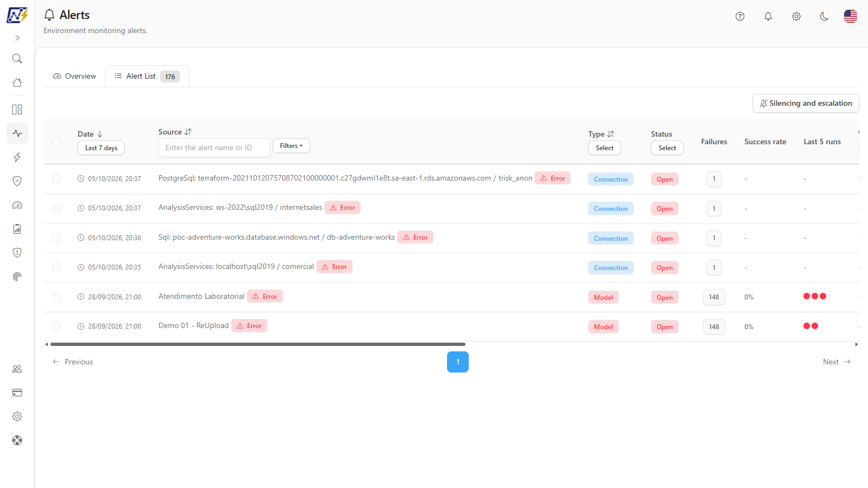Select the Alert List tab

147,76
